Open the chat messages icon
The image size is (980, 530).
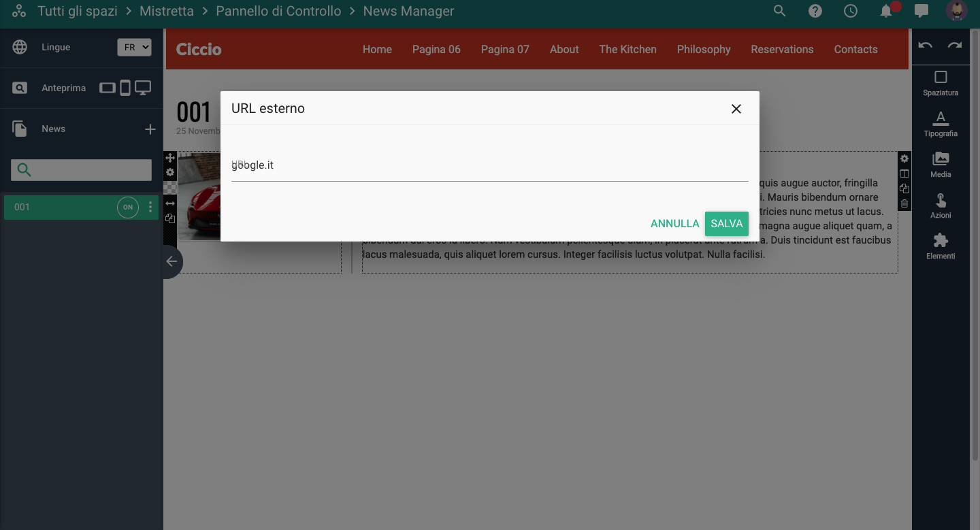pyautogui.click(x=921, y=11)
